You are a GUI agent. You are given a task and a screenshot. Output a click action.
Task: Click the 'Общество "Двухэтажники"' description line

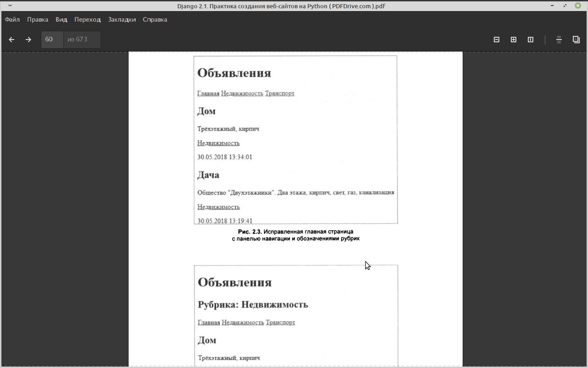point(296,192)
